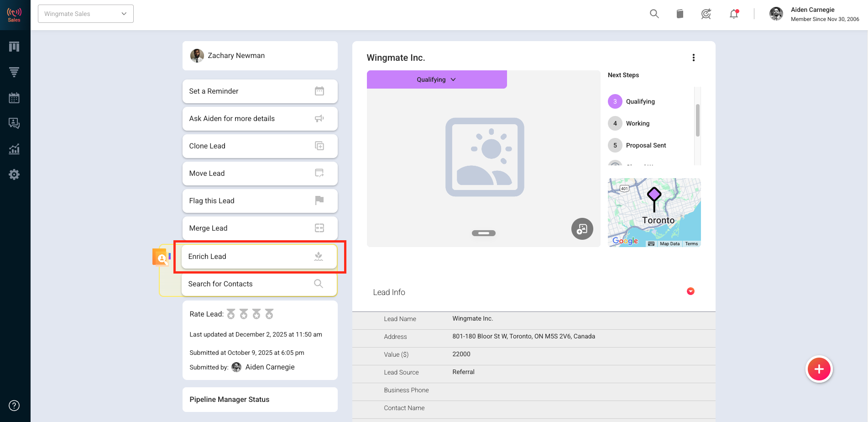Image resolution: width=868 pixels, height=422 pixels.
Task: Open the calendar sidebar icon
Action: [x=14, y=98]
